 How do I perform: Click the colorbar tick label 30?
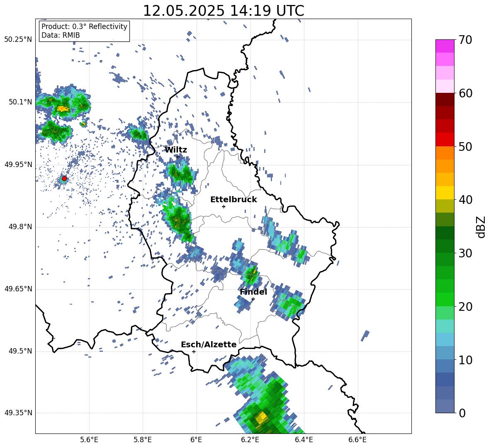pyautogui.click(x=465, y=253)
